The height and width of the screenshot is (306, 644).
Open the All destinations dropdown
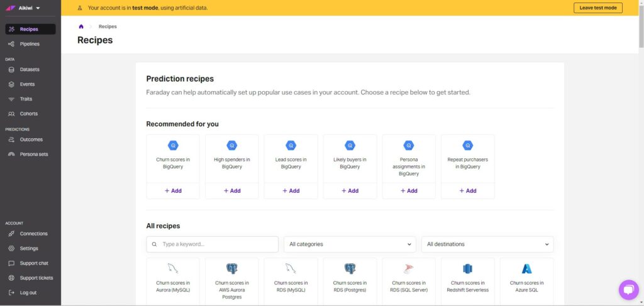pyautogui.click(x=487, y=244)
